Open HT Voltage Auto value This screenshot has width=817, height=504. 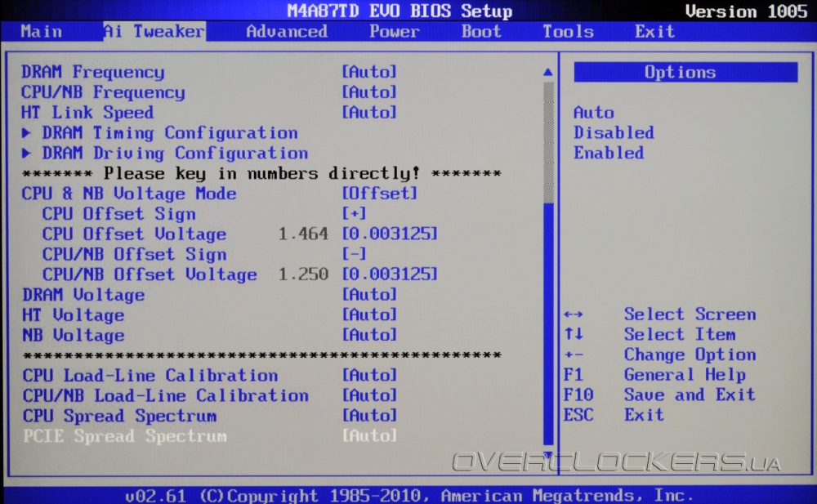tap(369, 314)
